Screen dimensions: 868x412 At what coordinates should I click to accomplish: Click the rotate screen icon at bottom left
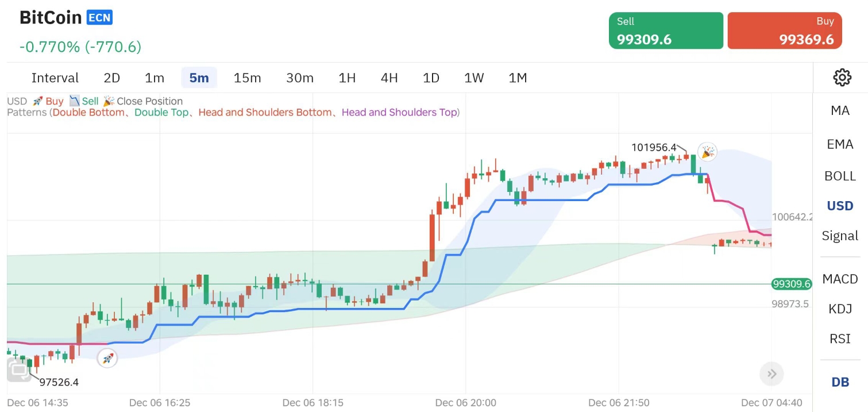pos(18,371)
